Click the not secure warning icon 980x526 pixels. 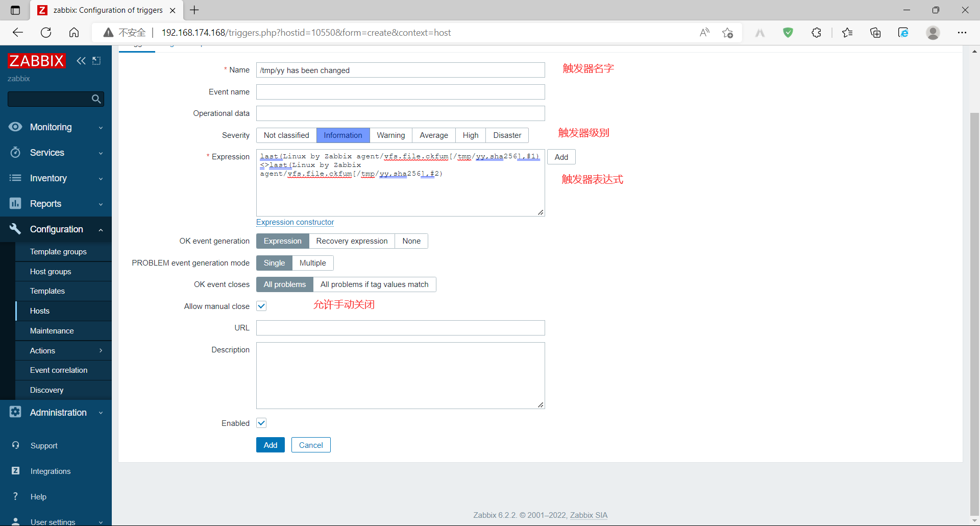[x=108, y=33]
